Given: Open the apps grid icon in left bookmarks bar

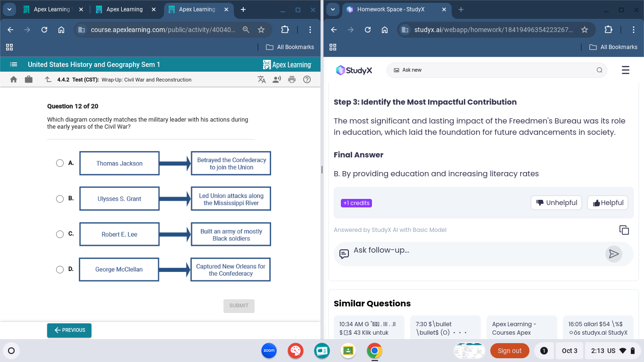Looking at the screenshot, I should (x=9, y=47).
